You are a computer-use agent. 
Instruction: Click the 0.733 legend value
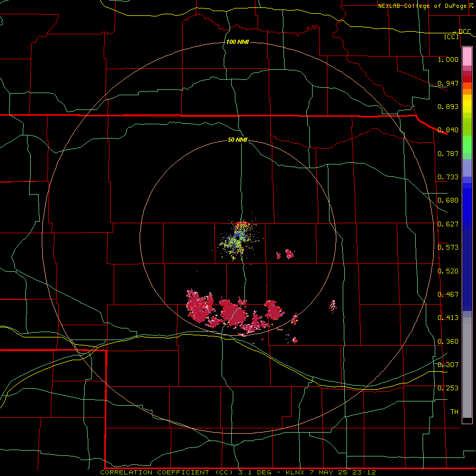(448, 177)
